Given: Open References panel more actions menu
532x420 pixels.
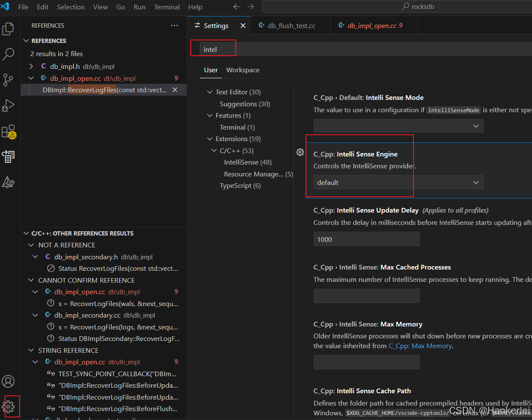Looking at the screenshot, I should point(175,26).
